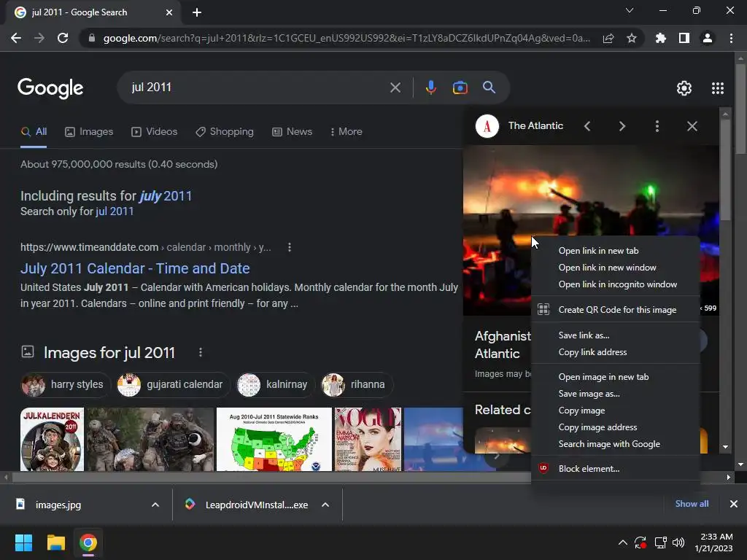Go back to the previous page
Screen dimensions: 747x560
[x=16, y=38]
